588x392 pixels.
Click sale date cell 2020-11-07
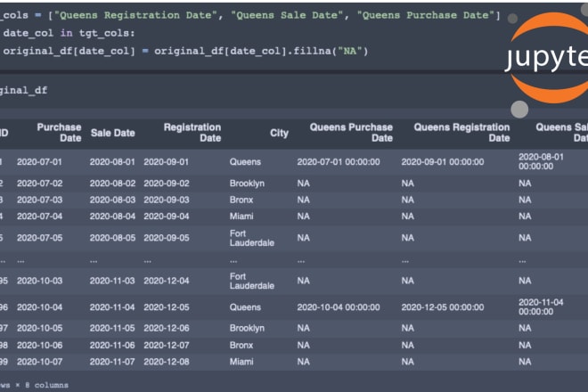point(112,362)
